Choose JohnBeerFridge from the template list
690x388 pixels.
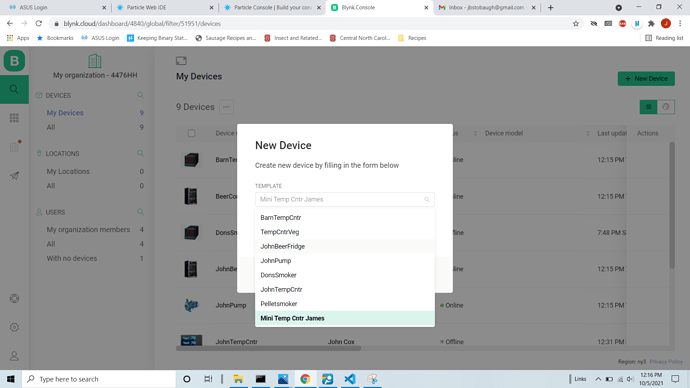coord(345,246)
